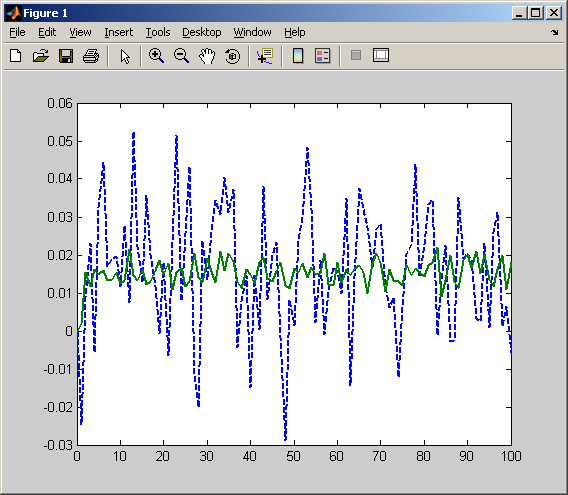Click the New Figure icon
568x495 pixels.
tap(16, 56)
